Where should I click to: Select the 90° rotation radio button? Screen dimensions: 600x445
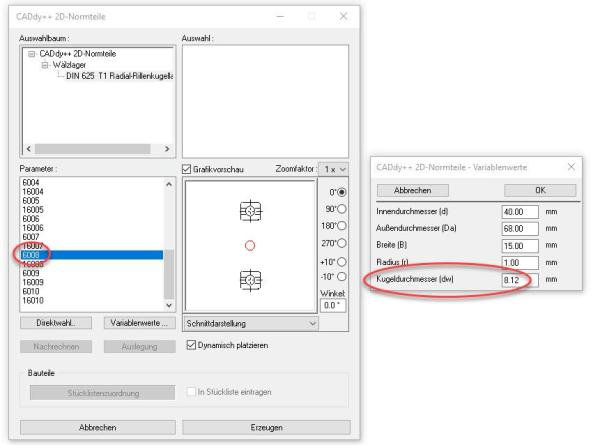click(341, 211)
